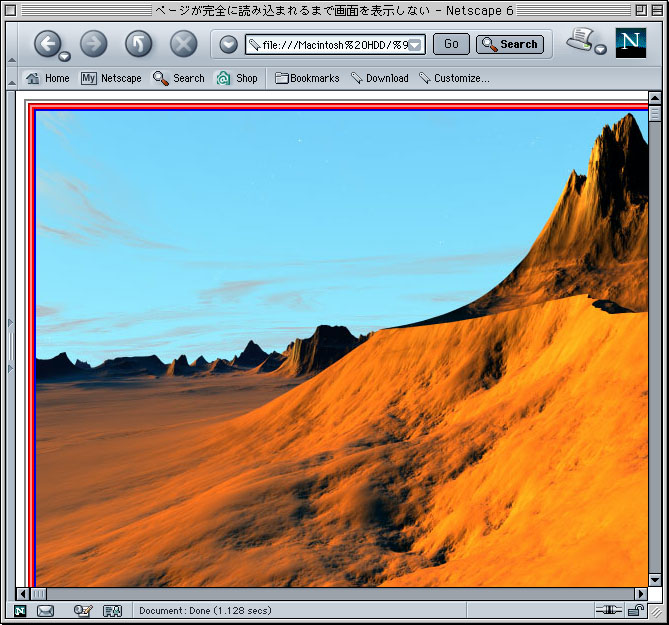The width and height of the screenshot is (669, 625).
Task: Open the Bookmarks folder menu
Action: pos(307,78)
